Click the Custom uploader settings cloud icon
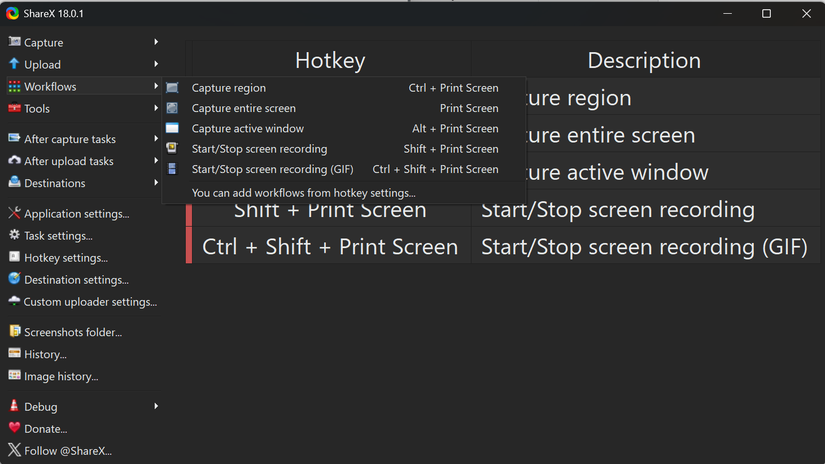Viewport: 825px width, 464px height. 14,301
